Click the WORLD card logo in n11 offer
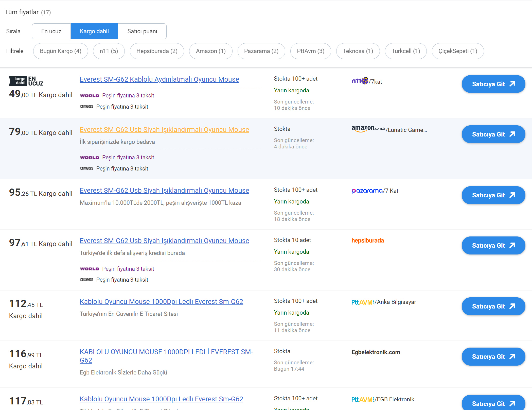The image size is (532, 410). tap(90, 96)
